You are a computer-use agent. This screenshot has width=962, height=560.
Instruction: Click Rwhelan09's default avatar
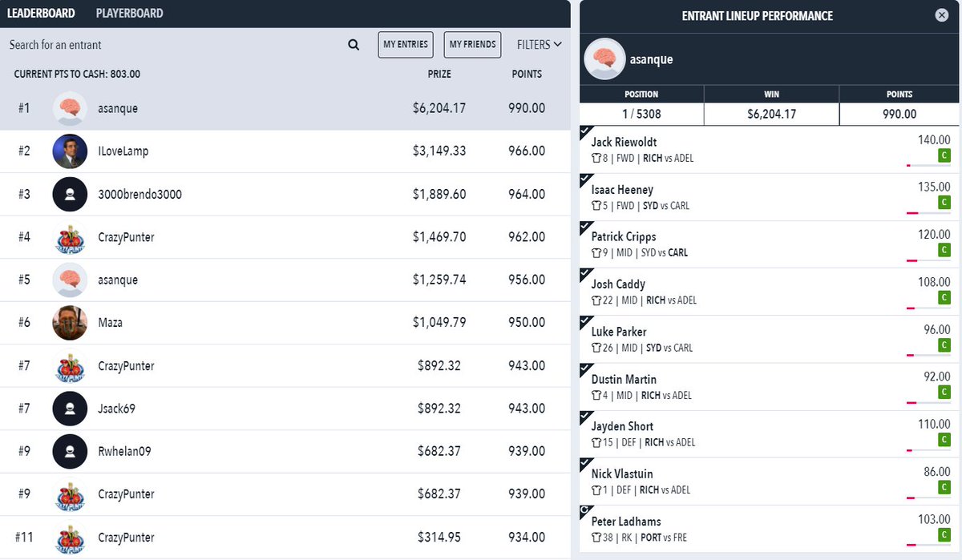coord(70,451)
